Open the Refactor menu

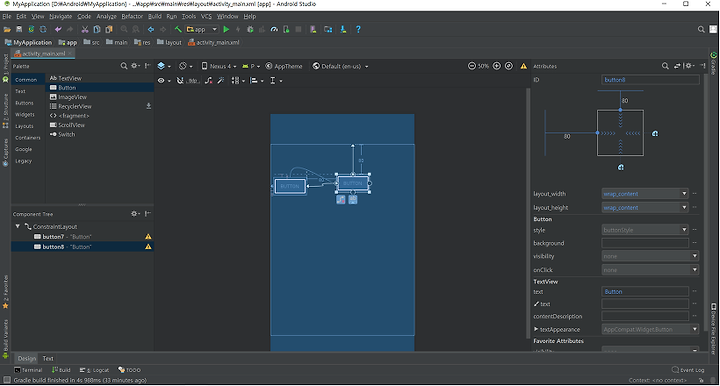click(x=132, y=16)
